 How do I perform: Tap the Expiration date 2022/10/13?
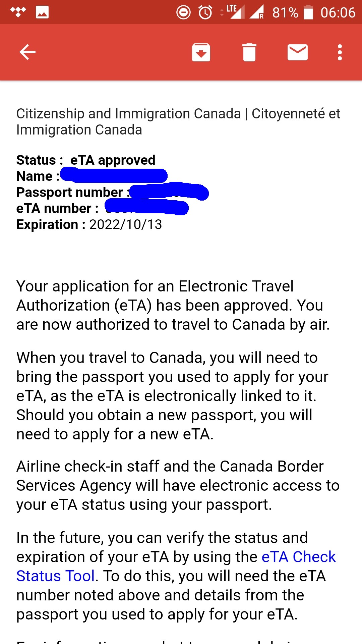click(126, 224)
